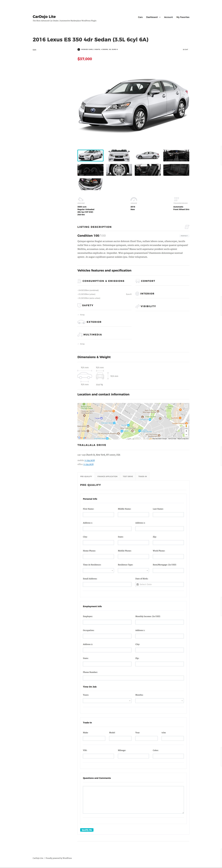
Task: Click the Questions and Comments textarea
Action: (133, 800)
